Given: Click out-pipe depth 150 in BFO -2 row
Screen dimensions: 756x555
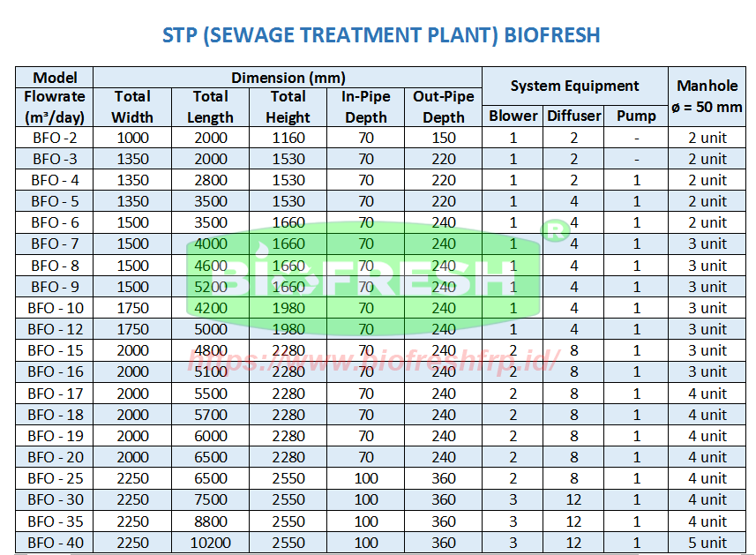Looking at the screenshot, I should 443,138.
